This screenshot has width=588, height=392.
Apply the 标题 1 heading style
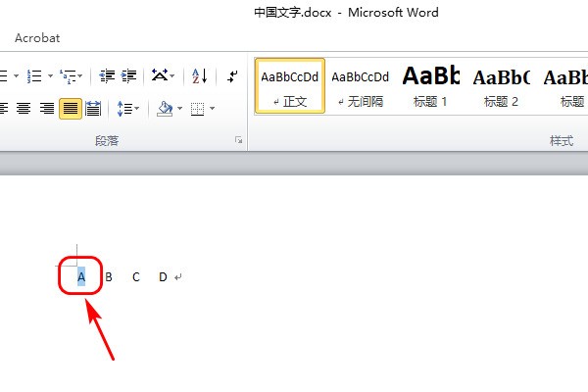coord(430,86)
